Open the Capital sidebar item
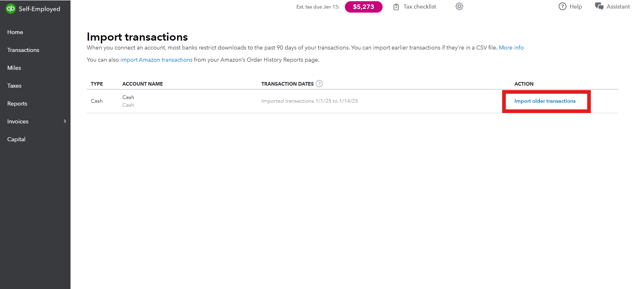Screen dimensions: 644x289 tap(16, 139)
